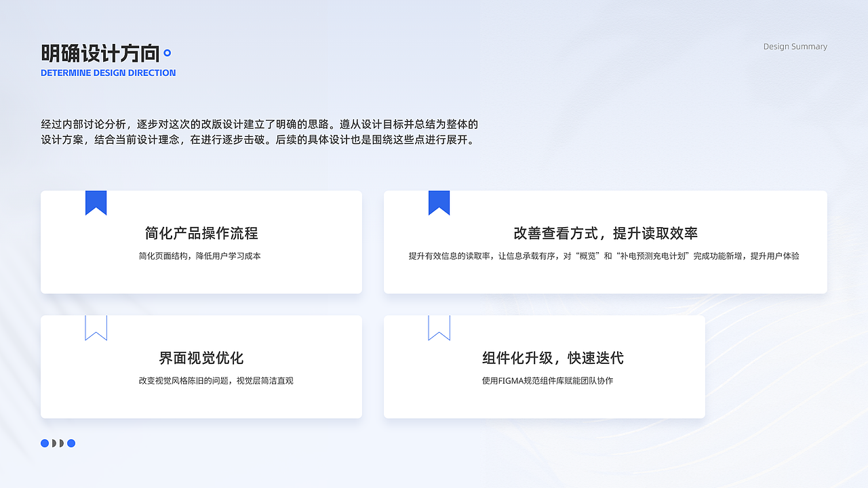Click the blue bookmark icon on 简化产品操作流程 card
This screenshot has width=868, height=488.
96,202
